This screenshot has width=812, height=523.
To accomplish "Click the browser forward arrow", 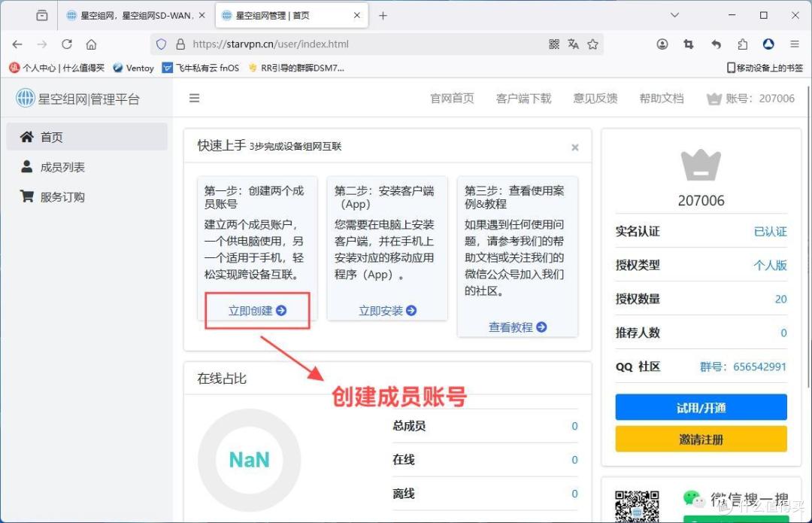I will pyautogui.click(x=42, y=44).
